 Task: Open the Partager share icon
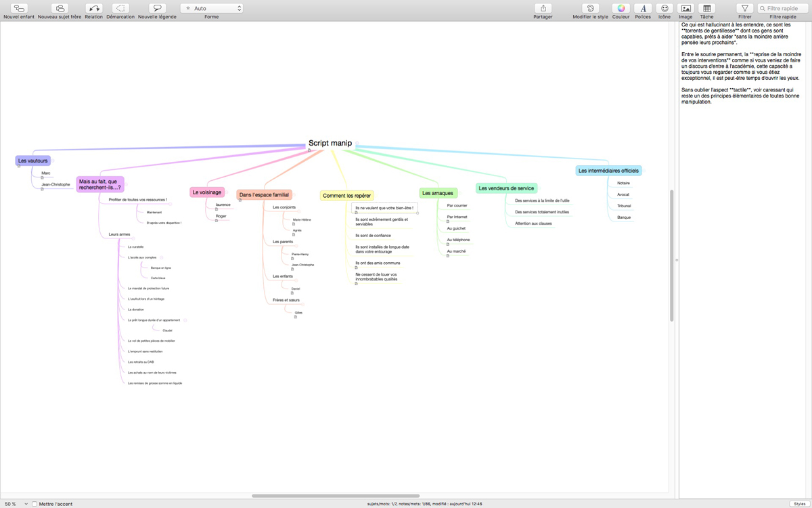(543, 8)
